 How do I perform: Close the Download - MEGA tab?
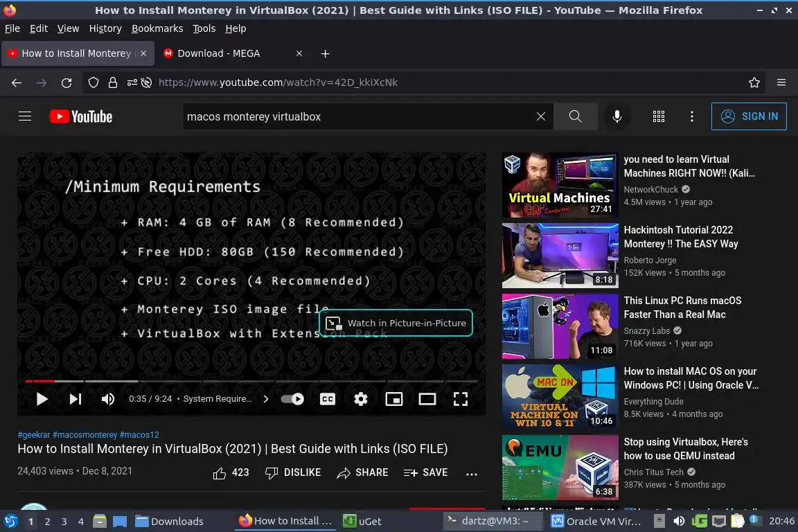(x=299, y=53)
